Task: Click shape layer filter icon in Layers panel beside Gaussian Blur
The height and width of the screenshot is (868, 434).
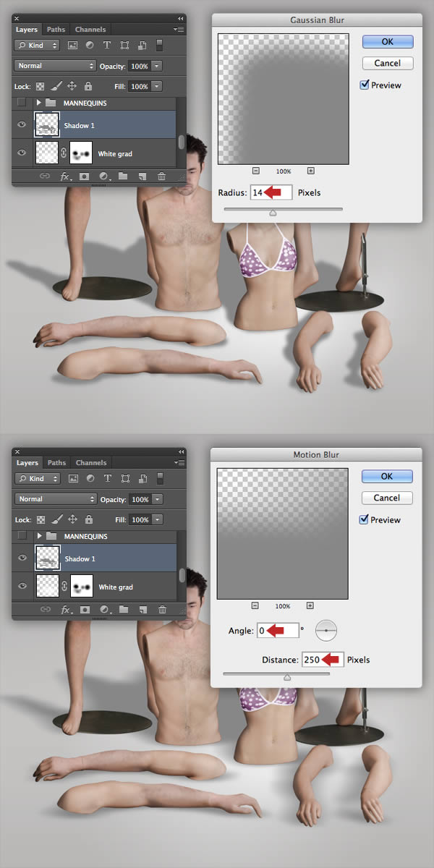Action: 124,45
